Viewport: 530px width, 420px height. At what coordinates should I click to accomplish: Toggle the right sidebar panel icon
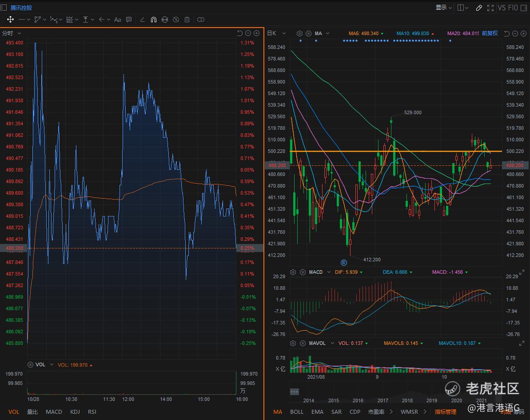pyautogui.click(x=461, y=8)
